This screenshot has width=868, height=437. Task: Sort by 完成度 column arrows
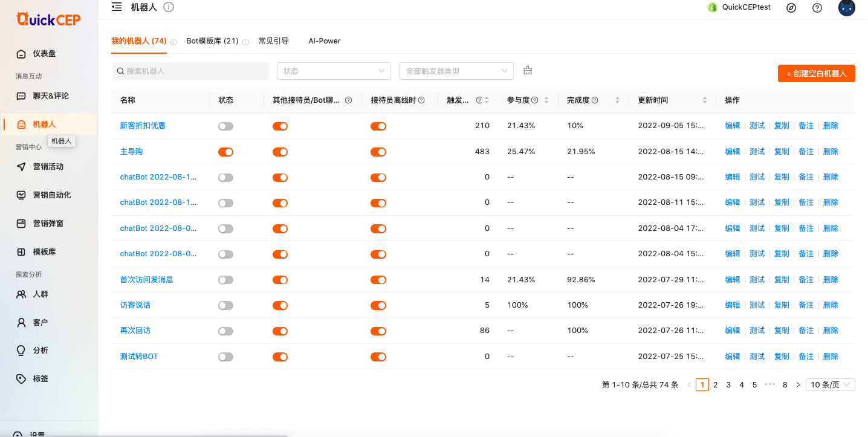[617, 100]
